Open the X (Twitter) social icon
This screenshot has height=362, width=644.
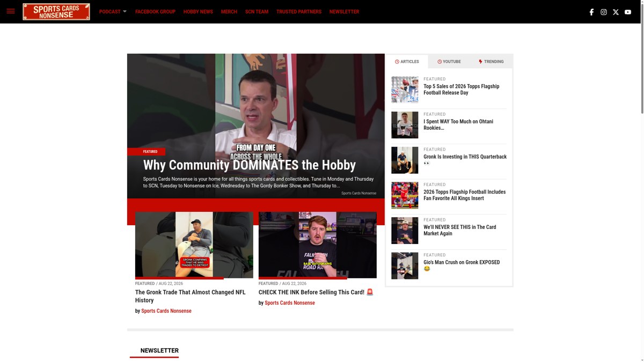(x=616, y=12)
